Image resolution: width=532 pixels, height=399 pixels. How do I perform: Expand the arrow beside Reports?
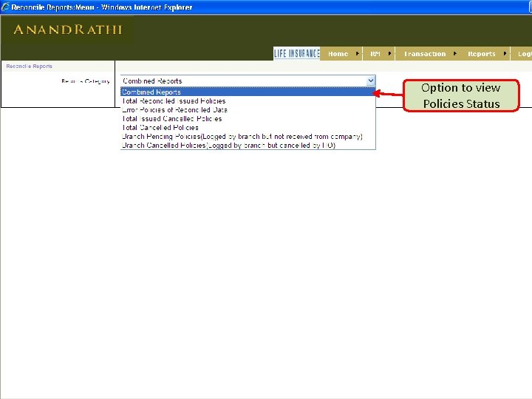(x=505, y=54)
